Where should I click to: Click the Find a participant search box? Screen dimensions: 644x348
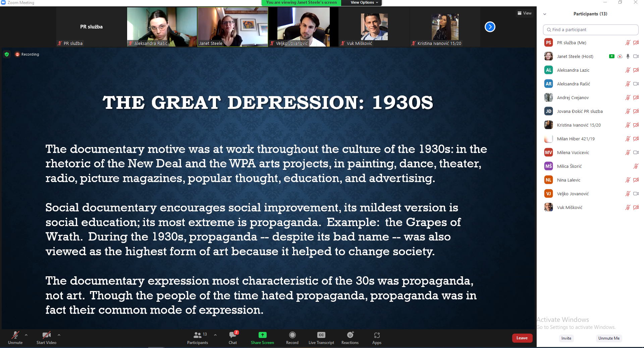[590, 29]
